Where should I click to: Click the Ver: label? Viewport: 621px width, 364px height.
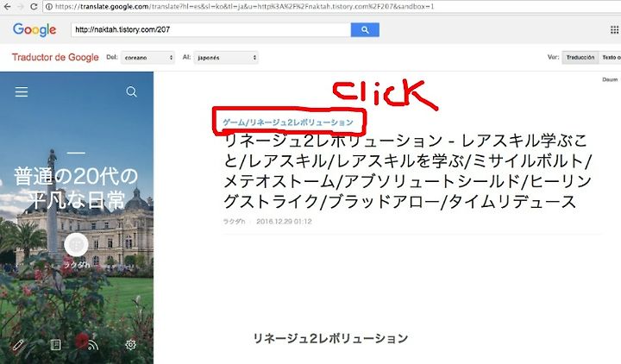553,57
